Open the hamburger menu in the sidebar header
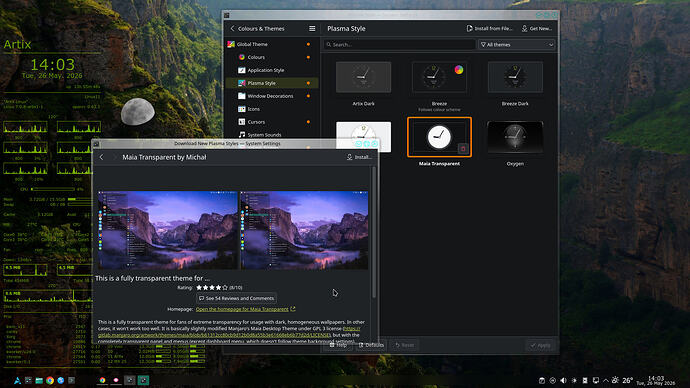This screenshot has height=388, width=690. [312, 29]
